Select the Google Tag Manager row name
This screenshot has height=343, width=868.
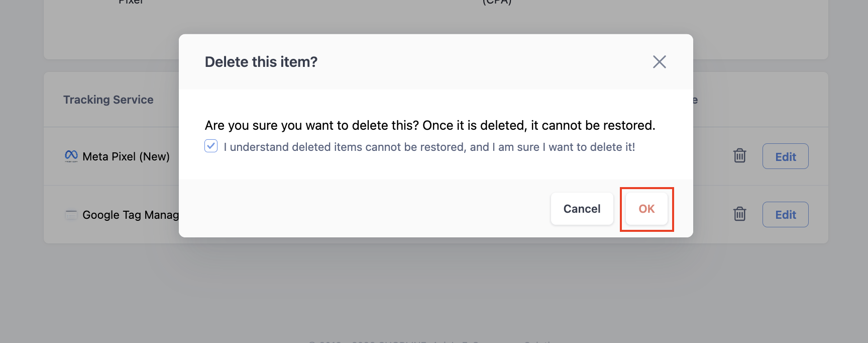click(131, 215)
